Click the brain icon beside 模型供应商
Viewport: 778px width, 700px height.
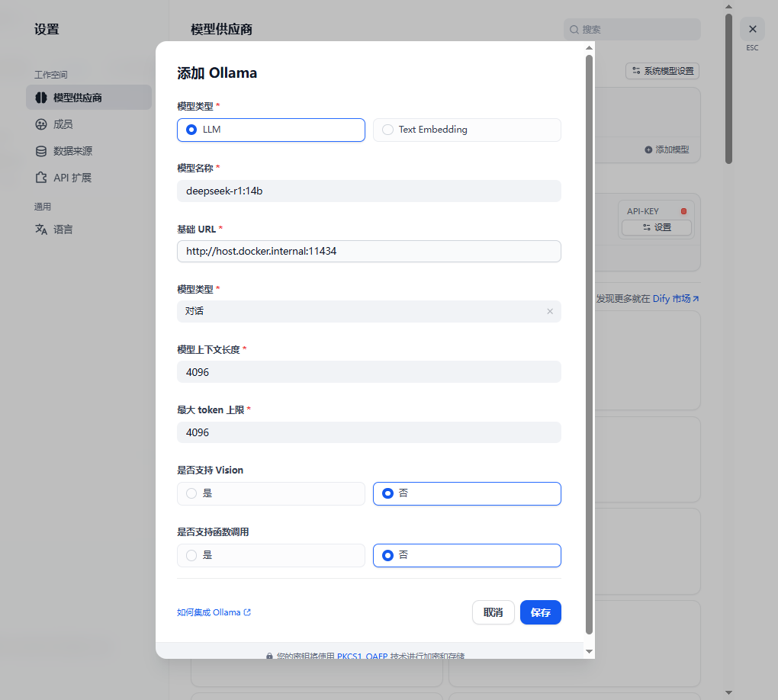click(x=41, y=98)
